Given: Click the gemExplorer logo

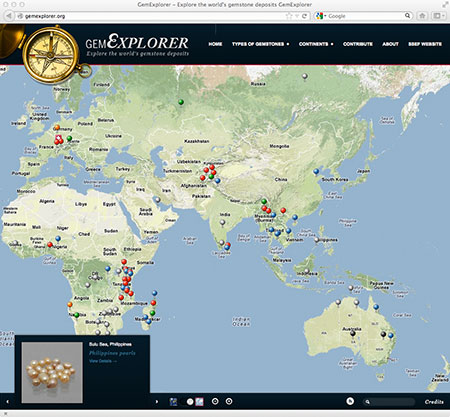Looking at the screenshot, I should [x=137, y=45].
